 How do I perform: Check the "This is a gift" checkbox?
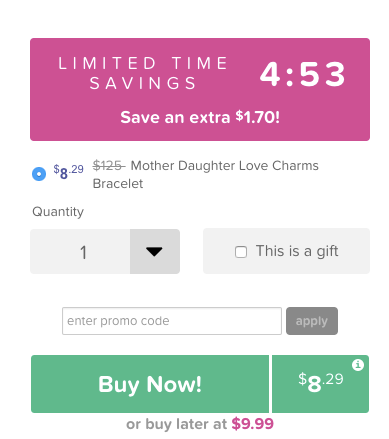tap(241, 252)
